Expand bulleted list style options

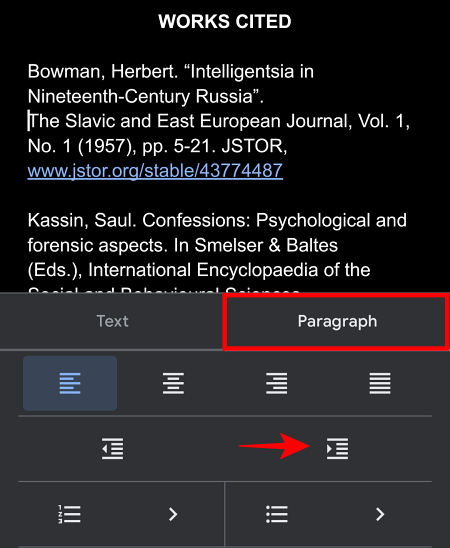click(x=380, y=514)
